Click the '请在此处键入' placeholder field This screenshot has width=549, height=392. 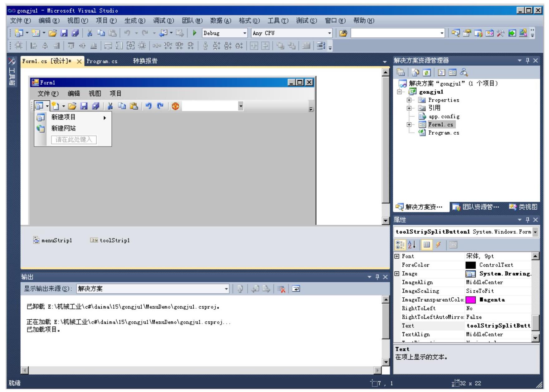(74, 140)
